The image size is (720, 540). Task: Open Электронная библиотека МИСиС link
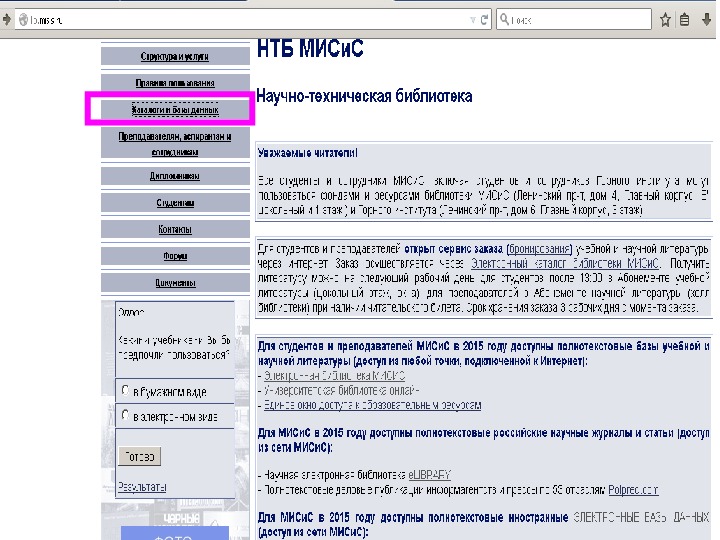(x=334, y=376)
